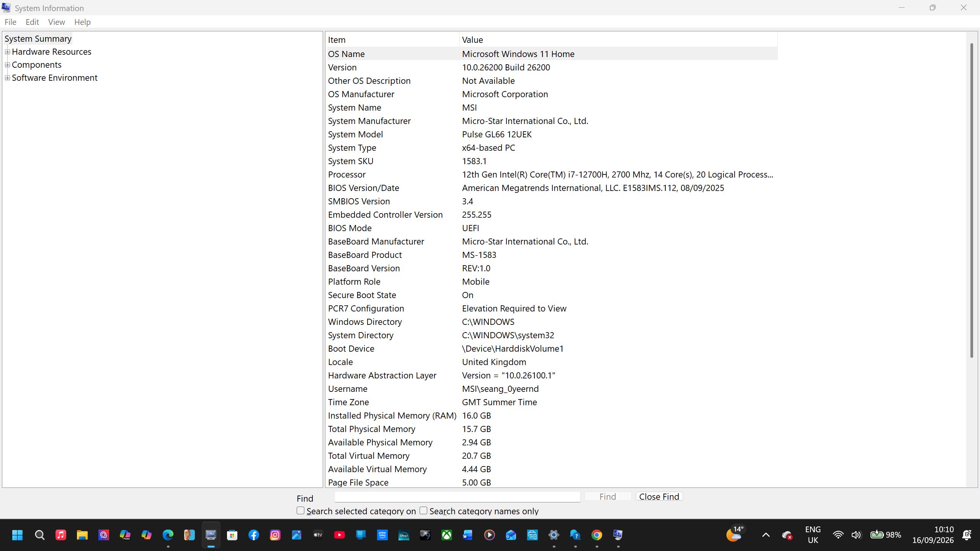The height and width of the screenshot is (551, 980).
Task: Launch Facebook from the taskbar
Action: click(254, 535)
